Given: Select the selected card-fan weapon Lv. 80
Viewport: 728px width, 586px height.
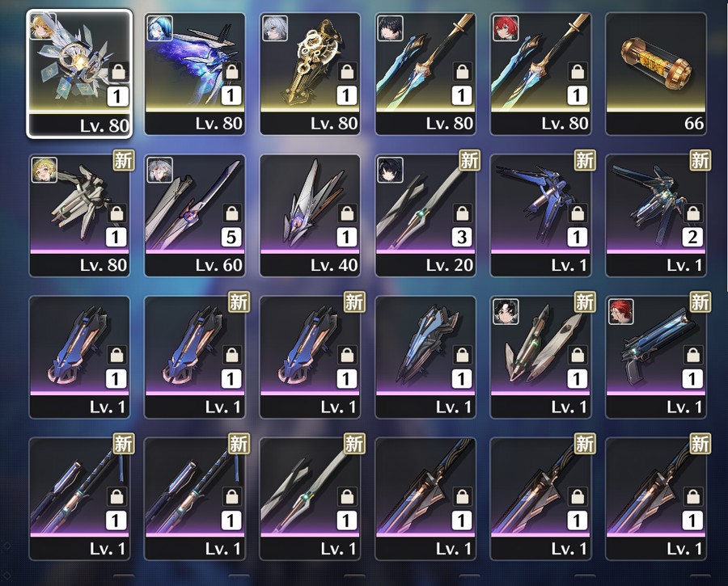Looking at the screenshot, I should click(79, 74).
